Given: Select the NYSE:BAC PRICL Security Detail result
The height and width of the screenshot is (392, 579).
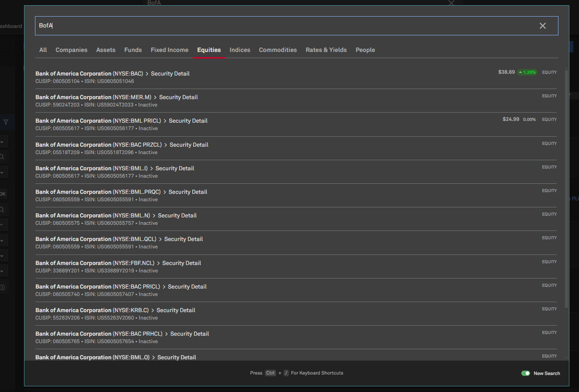Looking at the screenshot, I should pyautogui.click(x=296, y=290).
